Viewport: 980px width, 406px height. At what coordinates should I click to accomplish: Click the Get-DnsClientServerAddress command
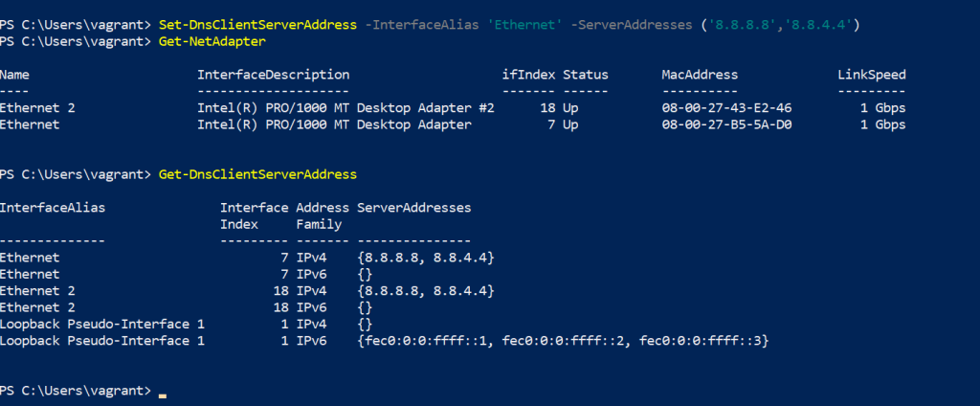tap(257, 174)
